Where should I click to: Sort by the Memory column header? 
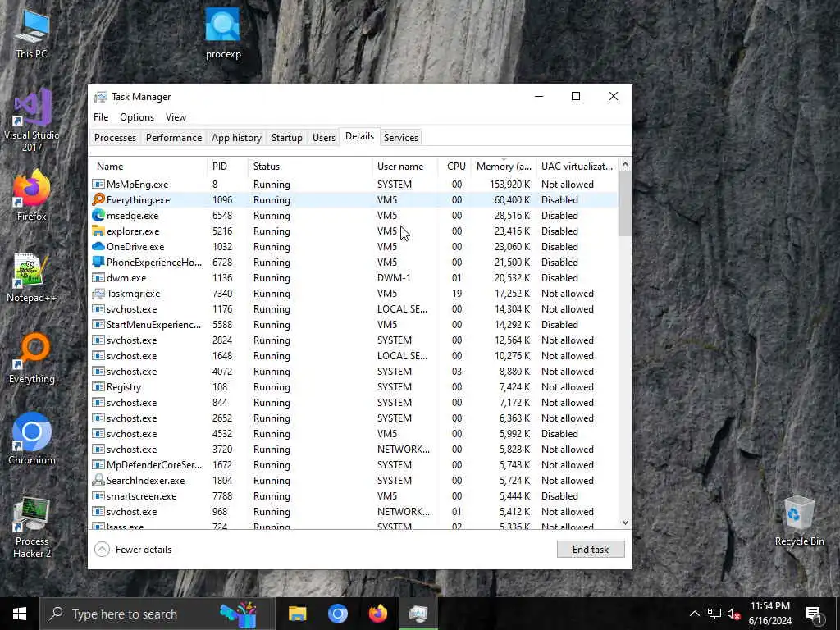[x=504, y=167]
